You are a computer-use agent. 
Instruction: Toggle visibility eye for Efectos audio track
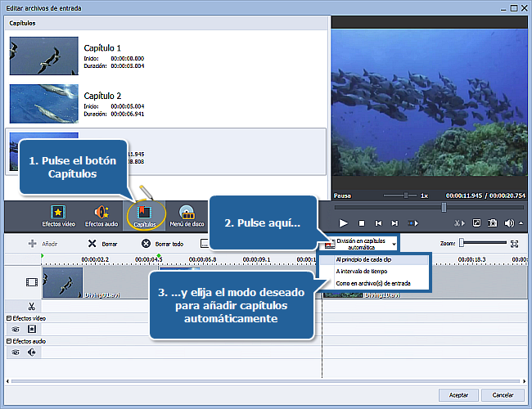coord(16,353)
